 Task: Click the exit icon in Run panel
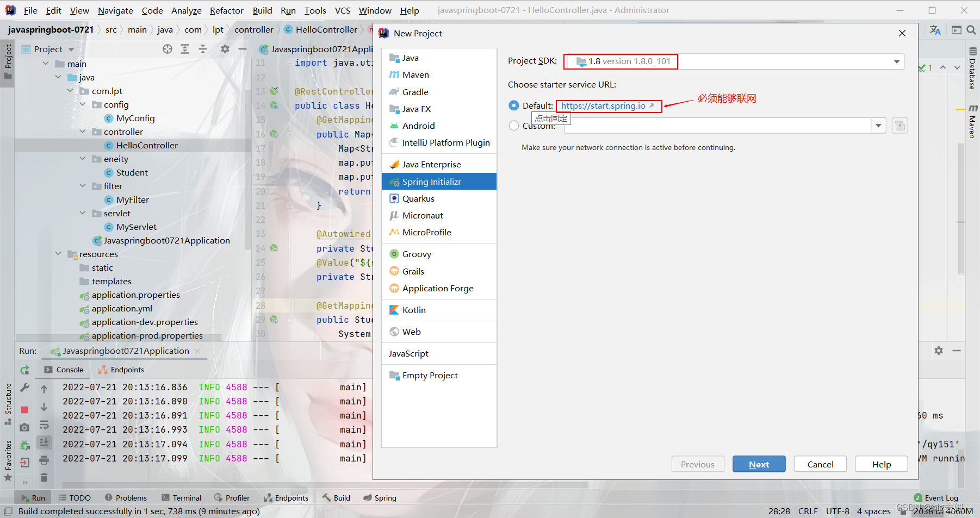point(24,463)
